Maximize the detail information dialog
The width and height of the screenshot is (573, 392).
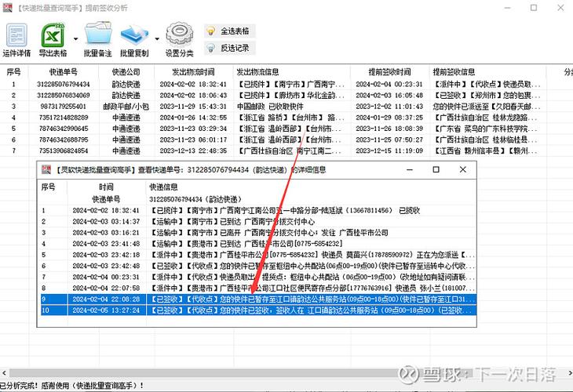click(x=436, y=169)
